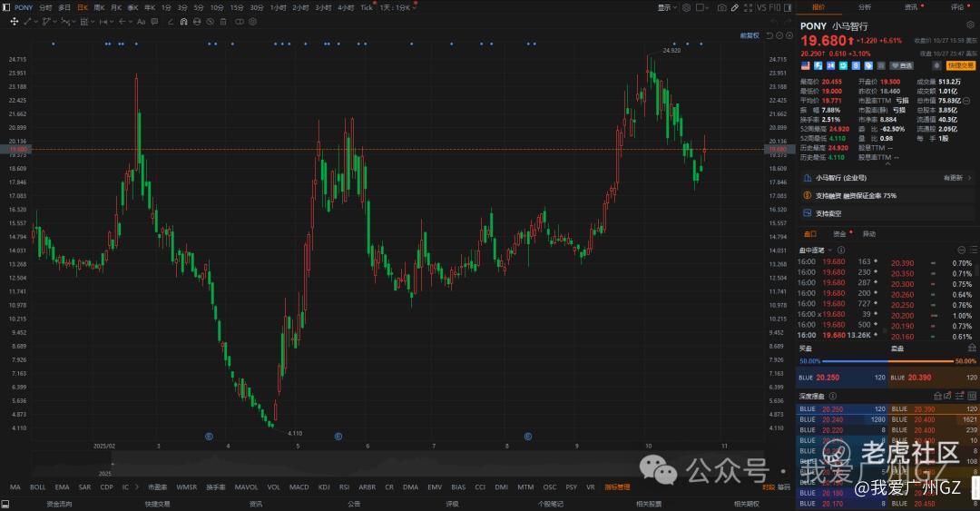Open the 资讯 news tab in quote panel

[911, 7]
